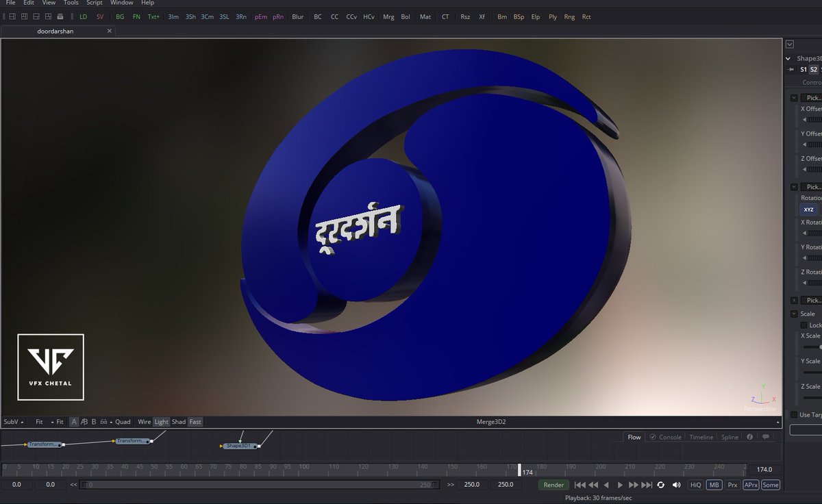Add Brightness Contrast BC tool

pos(318,16)
